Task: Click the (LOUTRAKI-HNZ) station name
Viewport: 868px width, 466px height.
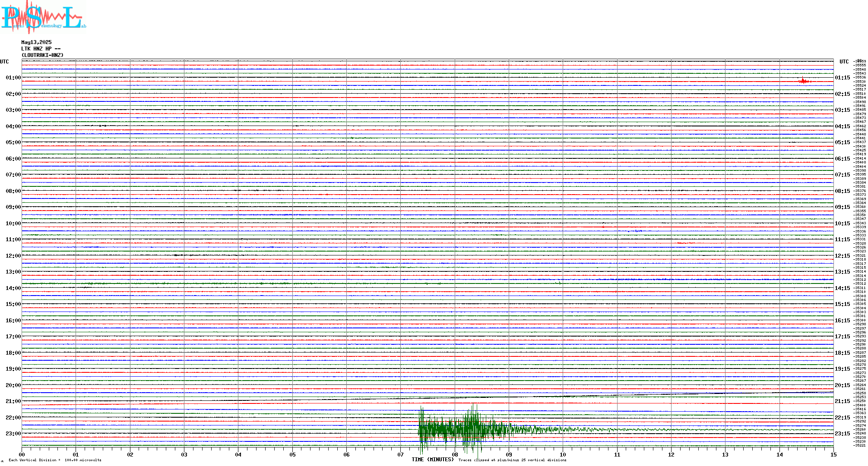Action: [x=42, y=55]
